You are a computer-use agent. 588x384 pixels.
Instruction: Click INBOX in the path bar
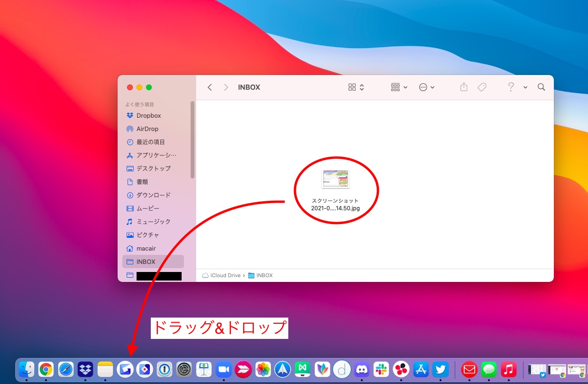260,275
